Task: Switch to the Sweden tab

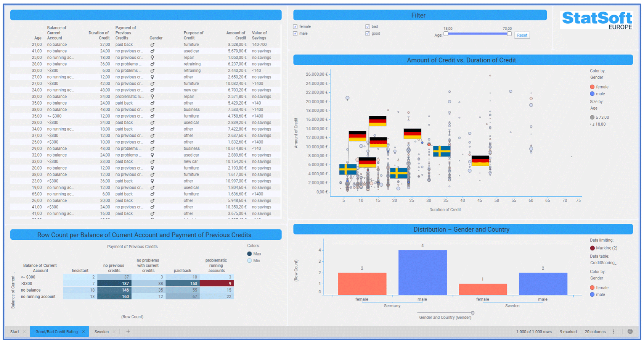Action: [101, 331]
